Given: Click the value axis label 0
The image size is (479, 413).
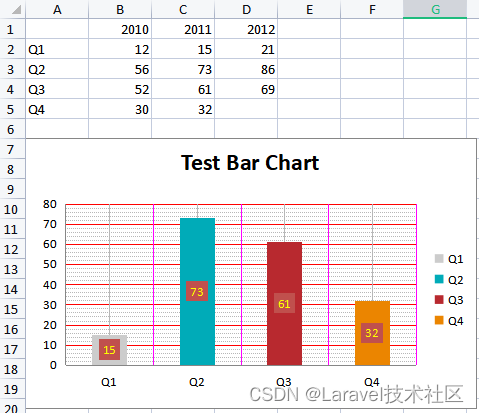Looking at the screenshot, I should pyautogui.click(x=53, y=365).
